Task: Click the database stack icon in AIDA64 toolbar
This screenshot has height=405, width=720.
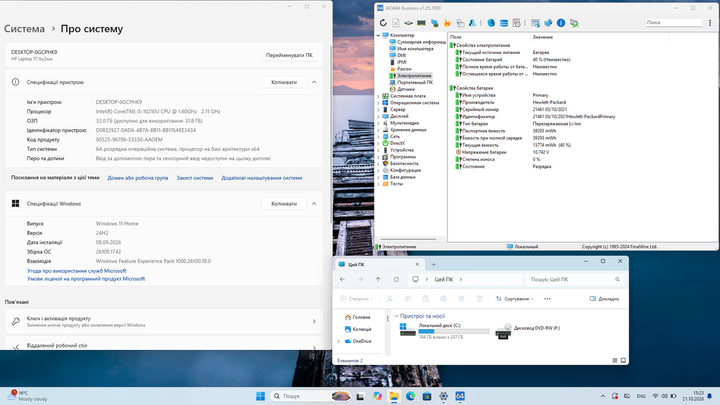Action: (x=504, y=22)
